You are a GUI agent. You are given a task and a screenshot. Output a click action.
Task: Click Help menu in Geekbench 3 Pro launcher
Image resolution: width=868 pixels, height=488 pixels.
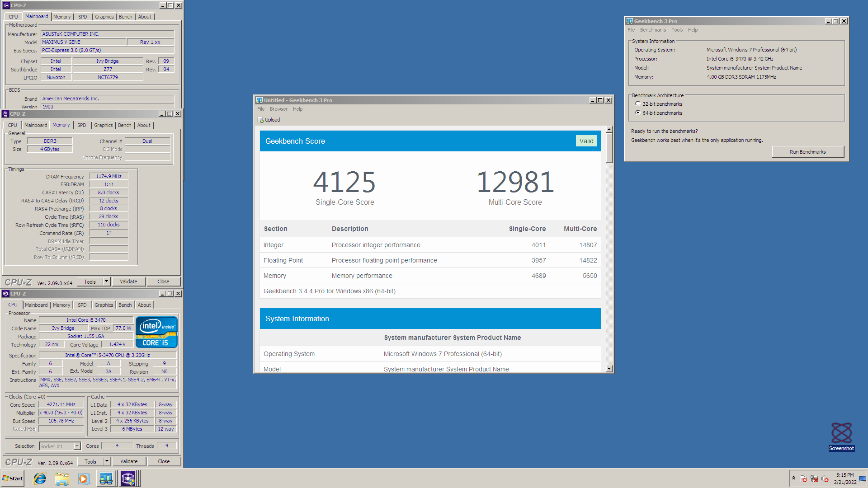pos(693,30)
